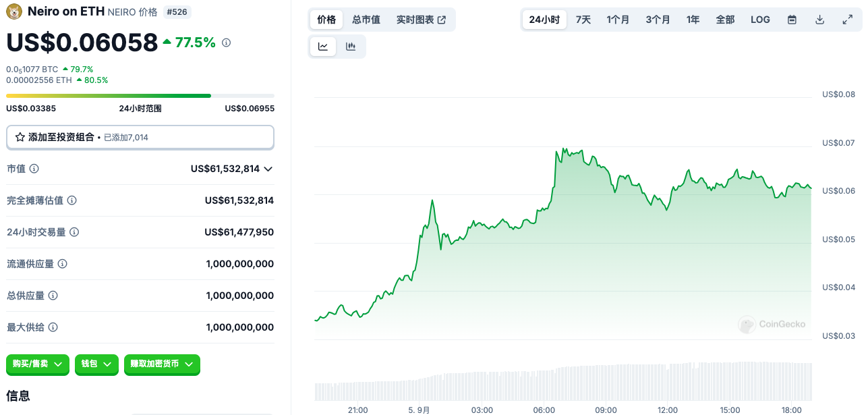868x415 pixels.
Task: Select the 1年 time range button
Action: tap(693, 20)
